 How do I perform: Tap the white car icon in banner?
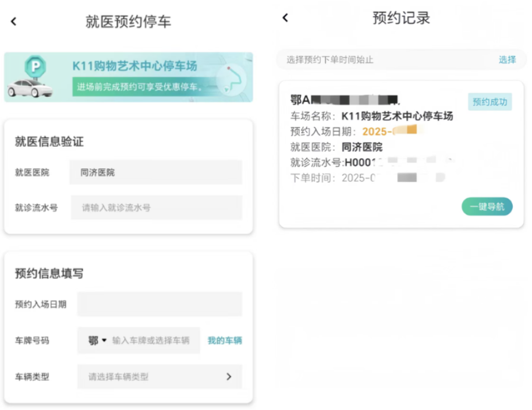click(29, 88)
